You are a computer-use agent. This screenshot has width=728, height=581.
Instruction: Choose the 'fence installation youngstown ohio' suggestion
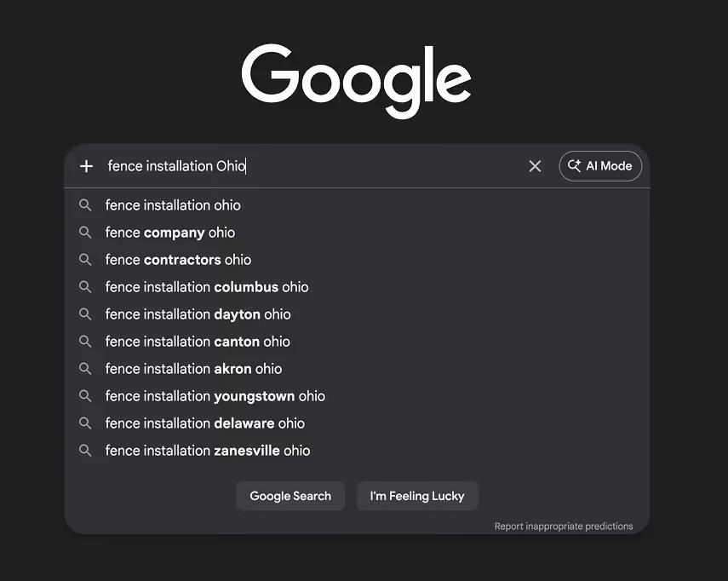tap(215, 395)
